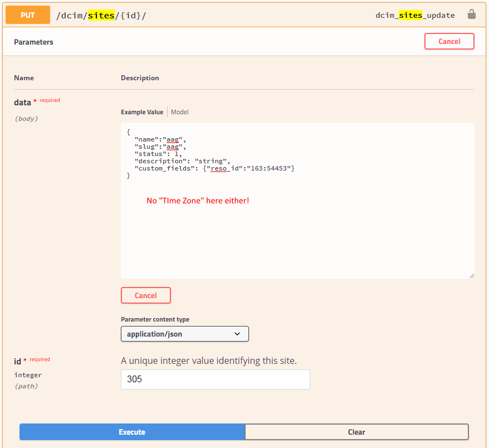The width and height of the screenshot is (489, 448).
Task: Click the Clear button
Action: [x=356, y=432]
